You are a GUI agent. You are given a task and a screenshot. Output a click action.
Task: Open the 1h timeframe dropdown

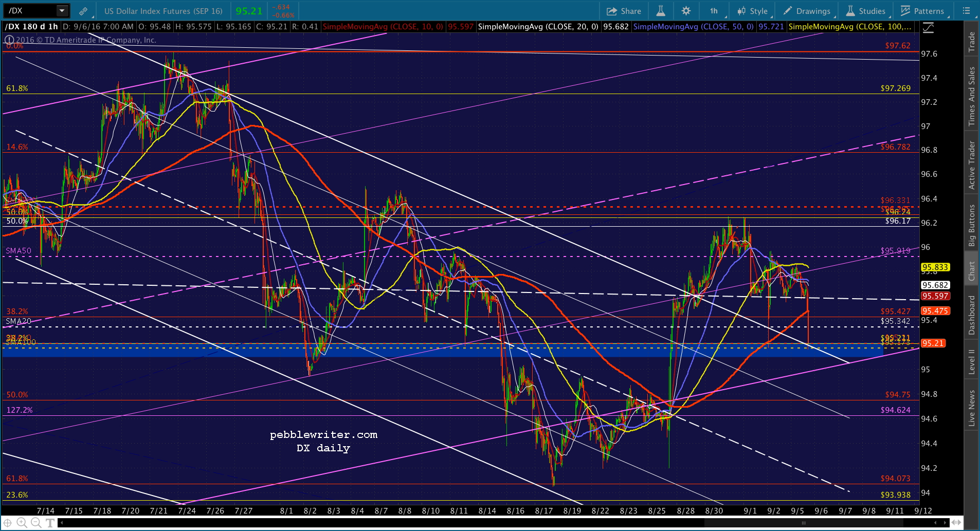pyautogui.click(x=714, y=11)
